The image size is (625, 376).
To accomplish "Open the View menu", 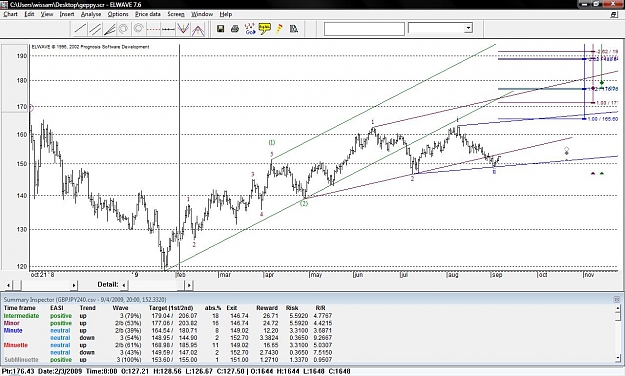I will click(47, 14).
